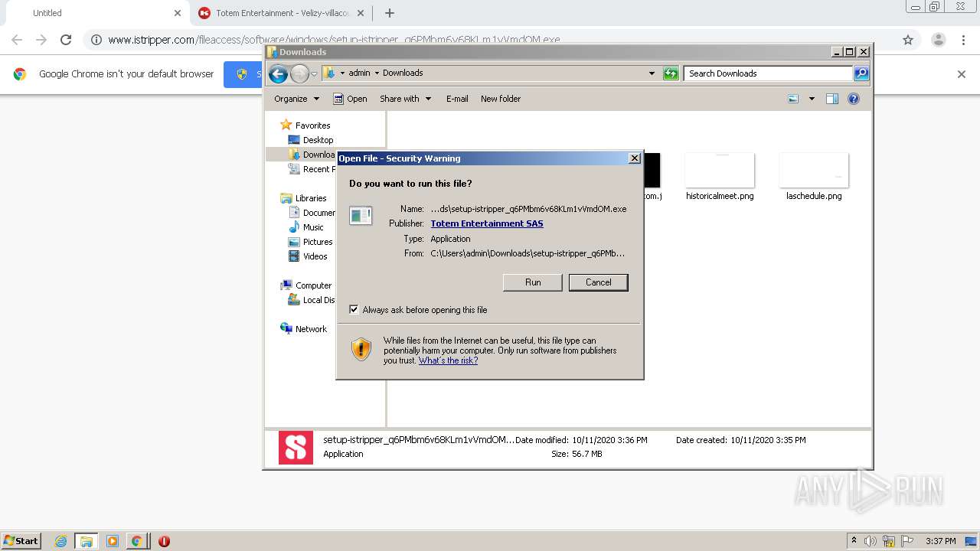This screenshot has height=551, width=980.
Task: Close the Untitled Chrome tab
Action: pos(177,13)
